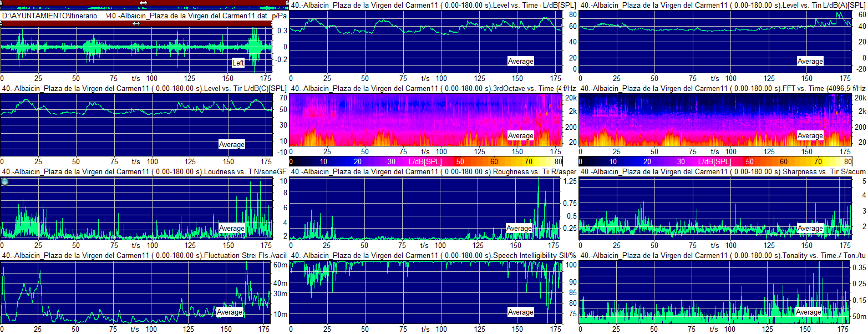The width and height of the screenshot is (868, 334).
Task: Click the Average label in the Loudness plot
Action: coord(231,228)
